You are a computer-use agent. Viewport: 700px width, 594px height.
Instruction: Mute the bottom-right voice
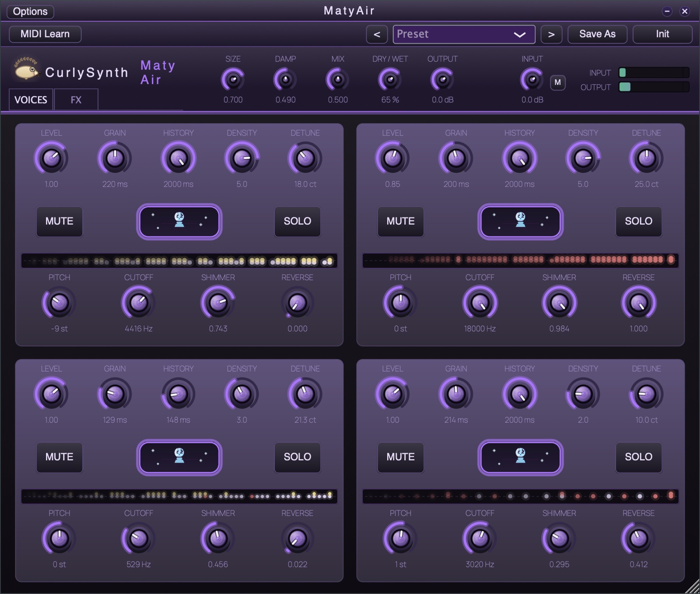(401, 457)
